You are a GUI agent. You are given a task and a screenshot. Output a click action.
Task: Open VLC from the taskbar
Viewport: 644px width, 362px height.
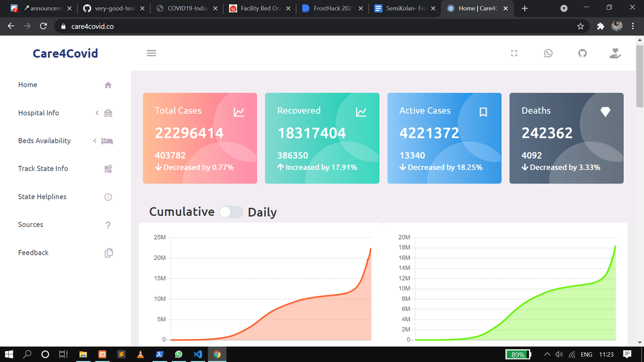point(140,354)
